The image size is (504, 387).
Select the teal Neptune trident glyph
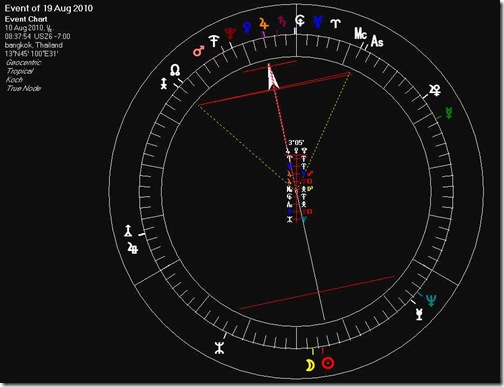tap(431, 300)
